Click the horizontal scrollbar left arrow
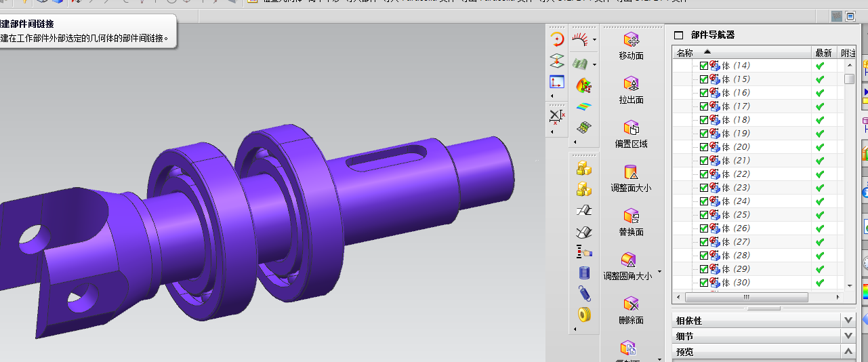The width and height of the screenshot is (868, 362). 678,298
